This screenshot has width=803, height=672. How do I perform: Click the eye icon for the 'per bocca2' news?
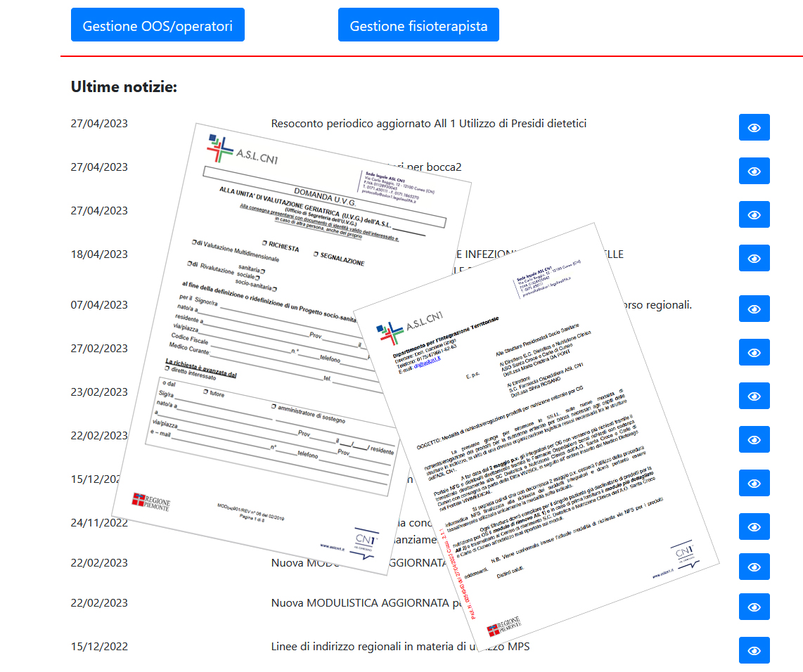754,171
